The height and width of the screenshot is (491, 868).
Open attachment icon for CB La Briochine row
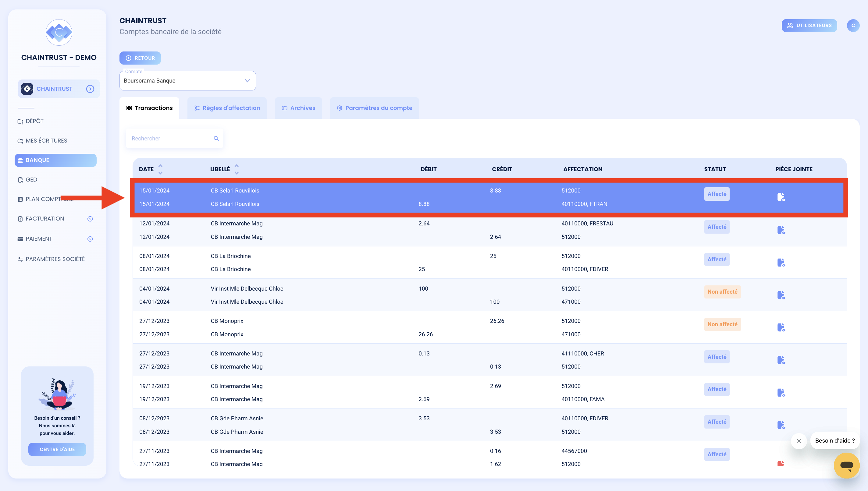click(781, 262)
